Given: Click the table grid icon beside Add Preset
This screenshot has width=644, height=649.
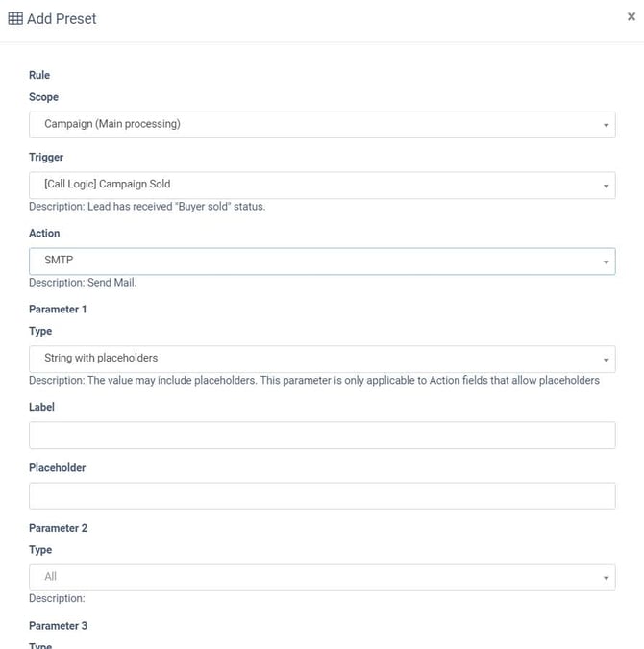Looking at the screenshot, I should 15,18.
